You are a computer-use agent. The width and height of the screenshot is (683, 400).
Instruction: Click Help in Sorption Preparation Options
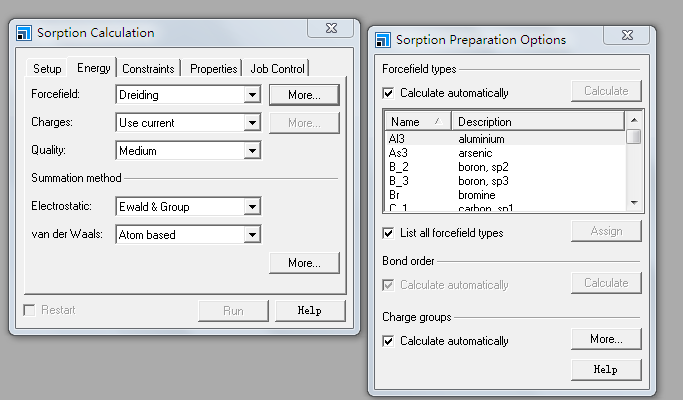coord(605,369)
